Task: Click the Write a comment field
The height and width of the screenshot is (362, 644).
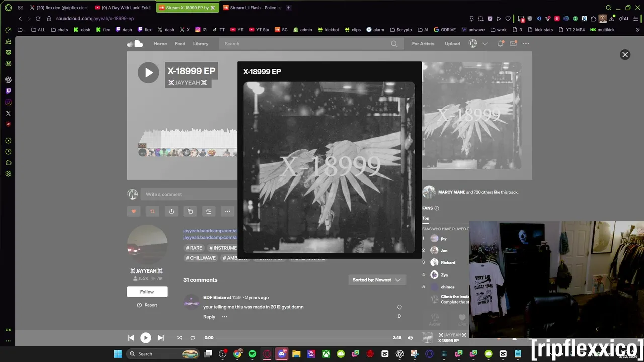Action: point(190,194)
